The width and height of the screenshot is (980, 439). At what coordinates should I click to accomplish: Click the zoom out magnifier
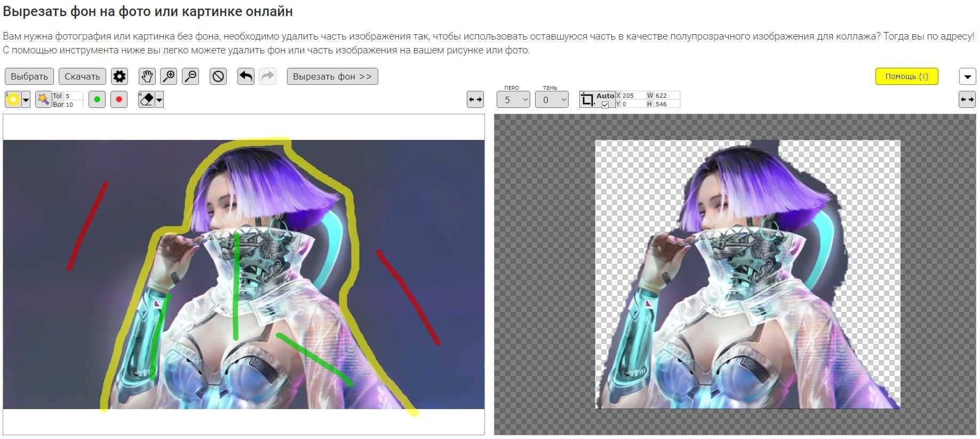pyautogui.click(x=190, y=76)
